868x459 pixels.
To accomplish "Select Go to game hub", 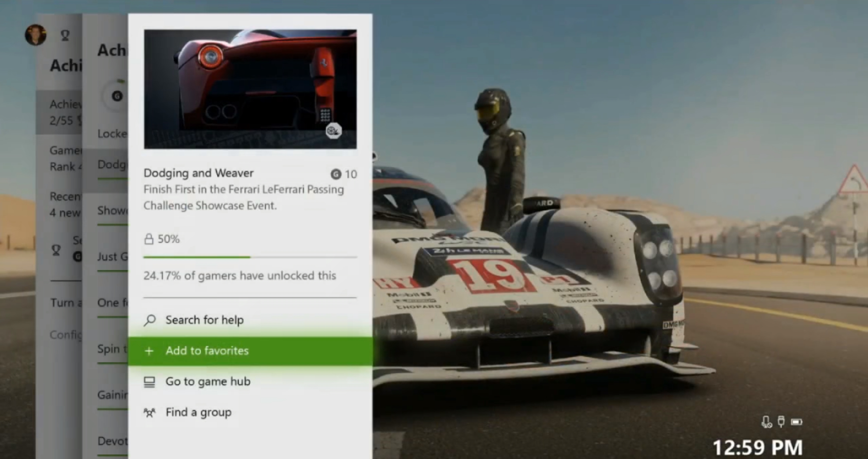I will (x=250, y=382).
